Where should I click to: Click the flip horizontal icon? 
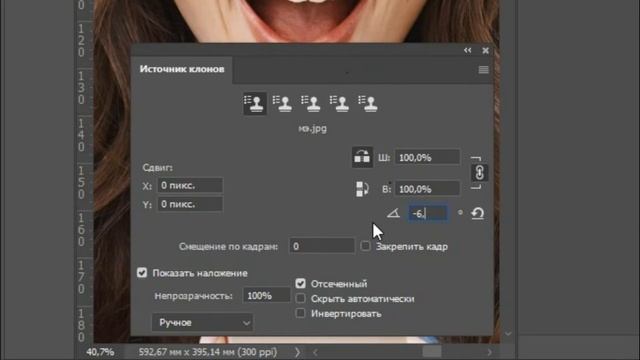(x=362, y=157)
